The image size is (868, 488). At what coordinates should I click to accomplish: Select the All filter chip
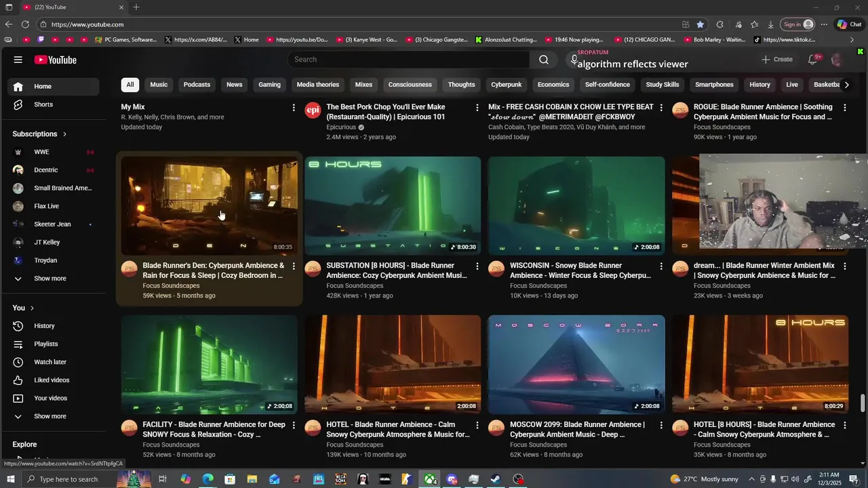pos(130,85)
